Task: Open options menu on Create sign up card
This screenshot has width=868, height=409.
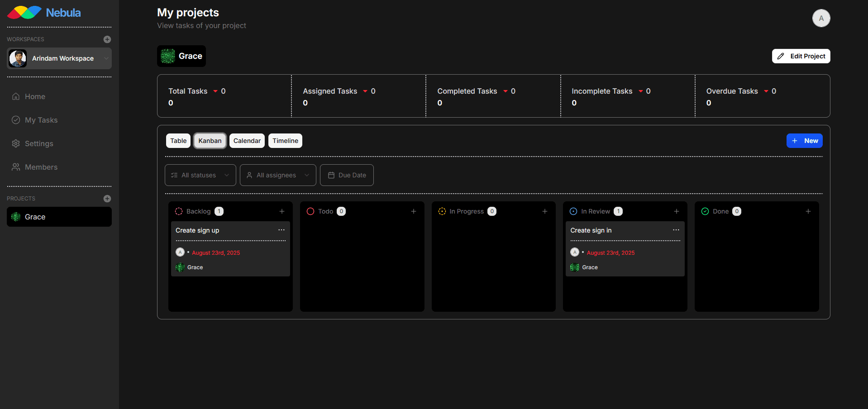Action: (x=281, y=230)
